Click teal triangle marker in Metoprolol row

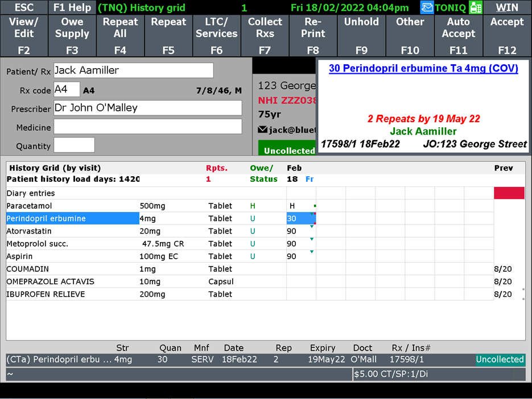[312, 239]
